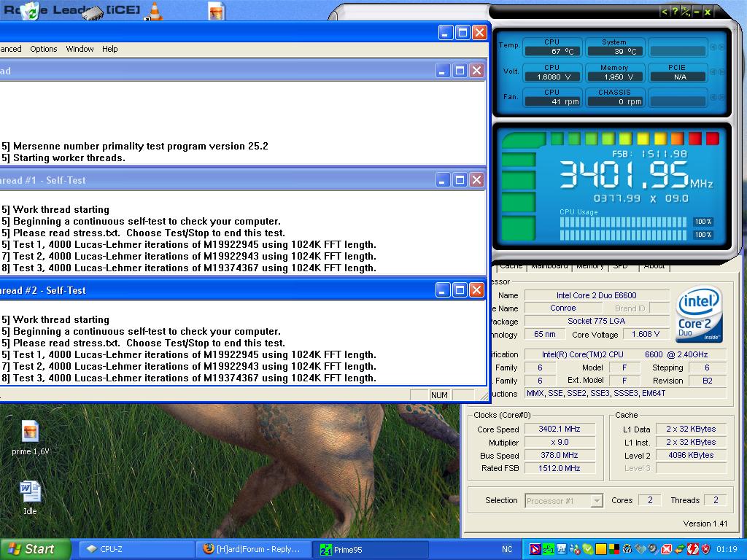Click the MSN Messenger tray icon with red X
This screenshot has width=747, height=560.
[x=575, y=549]
